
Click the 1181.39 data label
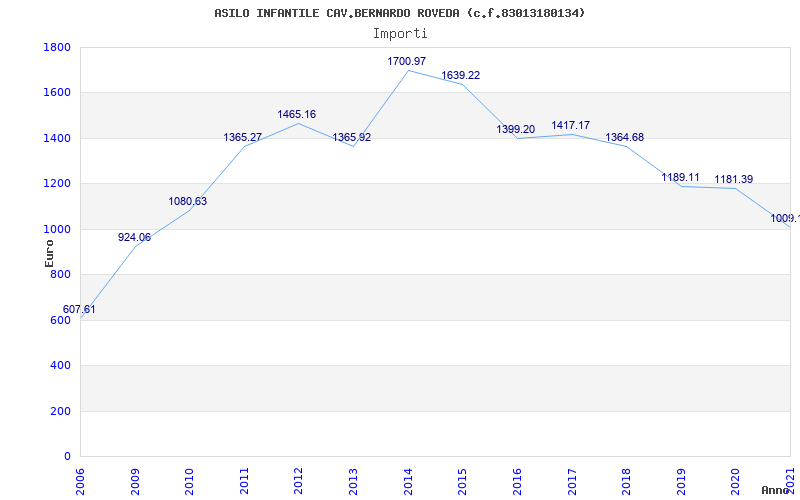(734, 180)
